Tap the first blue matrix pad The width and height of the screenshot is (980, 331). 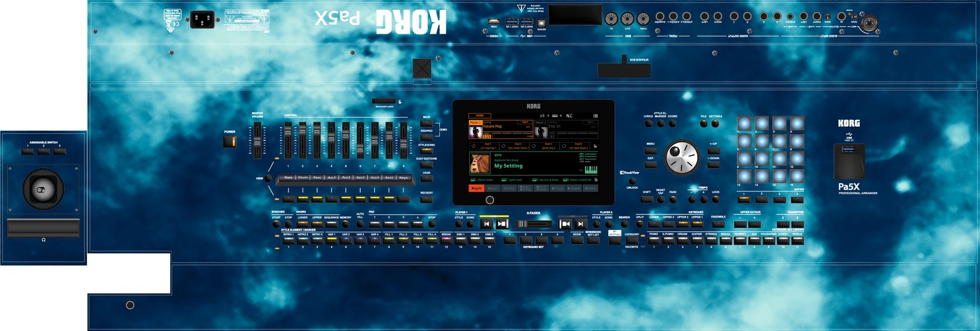744,124
